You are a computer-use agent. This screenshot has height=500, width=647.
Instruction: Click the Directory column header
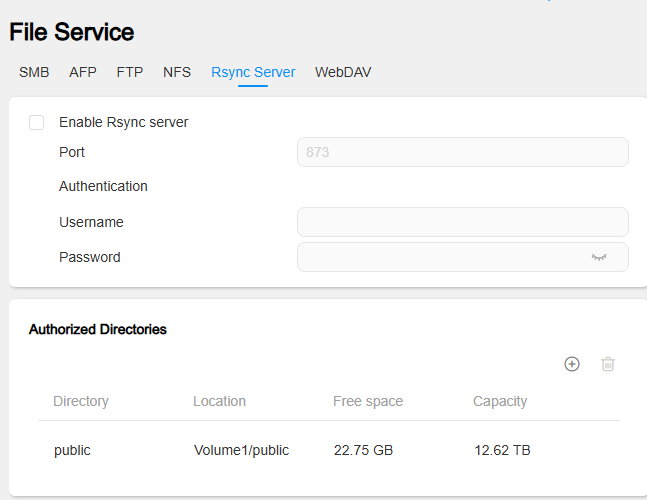click(x=81, y=401)
